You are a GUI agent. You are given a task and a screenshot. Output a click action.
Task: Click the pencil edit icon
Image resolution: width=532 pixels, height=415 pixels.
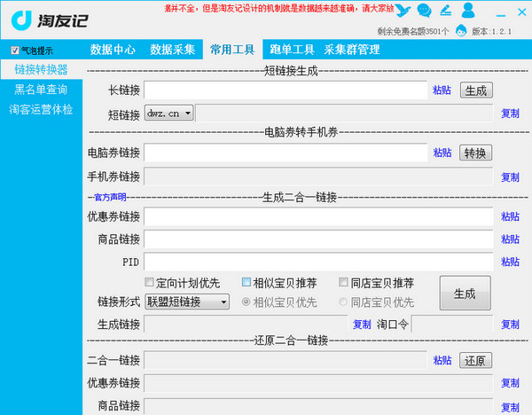(446, 11)
